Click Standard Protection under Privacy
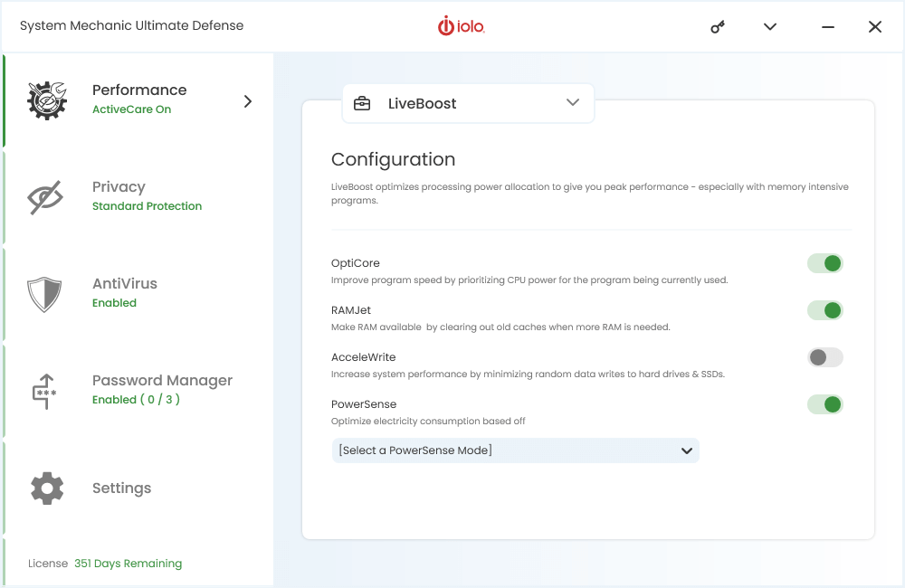905x588 pixels. [147, 205]
